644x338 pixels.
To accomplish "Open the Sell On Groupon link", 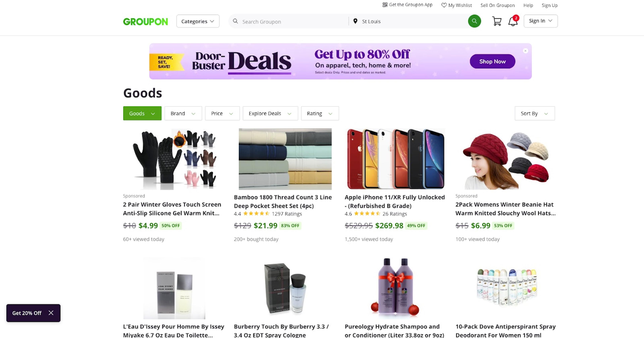I will (497, 5).
